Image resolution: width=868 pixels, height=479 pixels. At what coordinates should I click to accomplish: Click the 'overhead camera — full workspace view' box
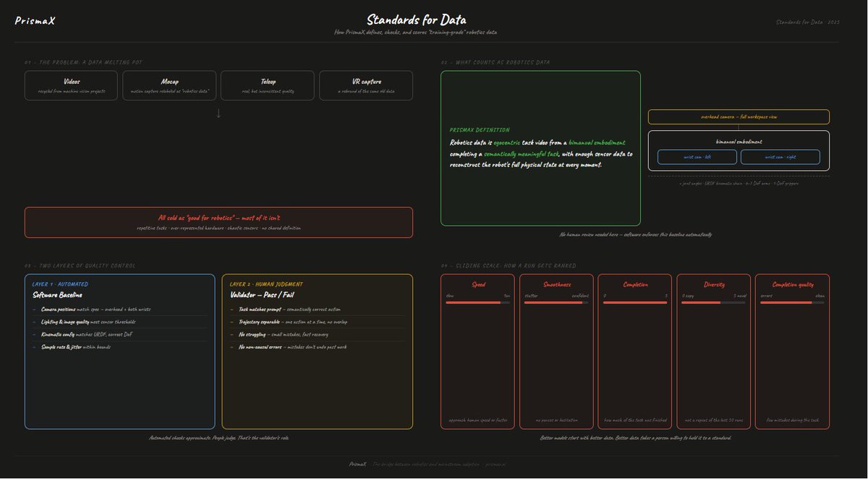[x=739, y=116]
